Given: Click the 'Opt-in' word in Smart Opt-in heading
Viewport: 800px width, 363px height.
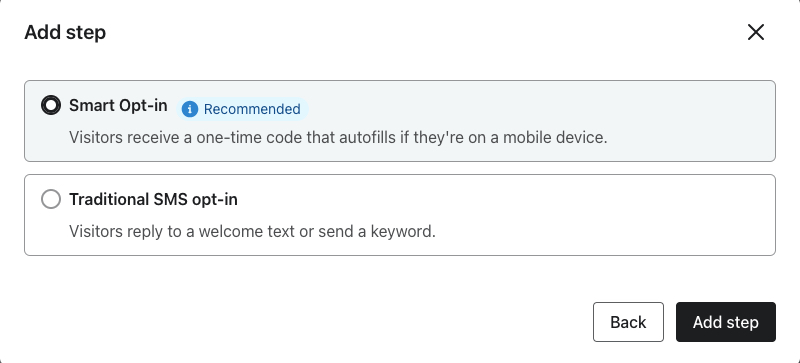Looking at the screenshot, I should [x=143, y=106].
